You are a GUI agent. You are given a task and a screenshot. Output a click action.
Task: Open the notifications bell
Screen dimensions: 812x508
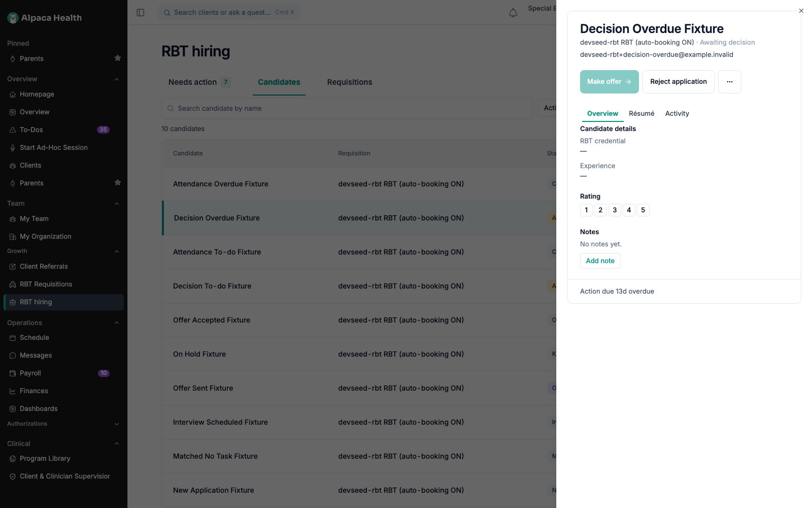coord(513,13)
